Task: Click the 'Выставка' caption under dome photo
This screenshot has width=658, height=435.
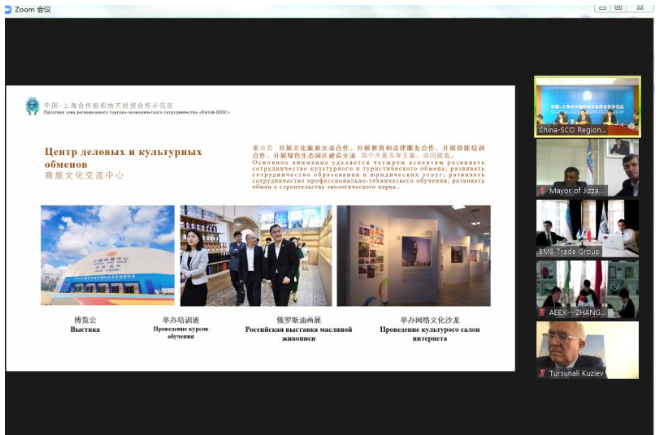Action: (85, 328)
